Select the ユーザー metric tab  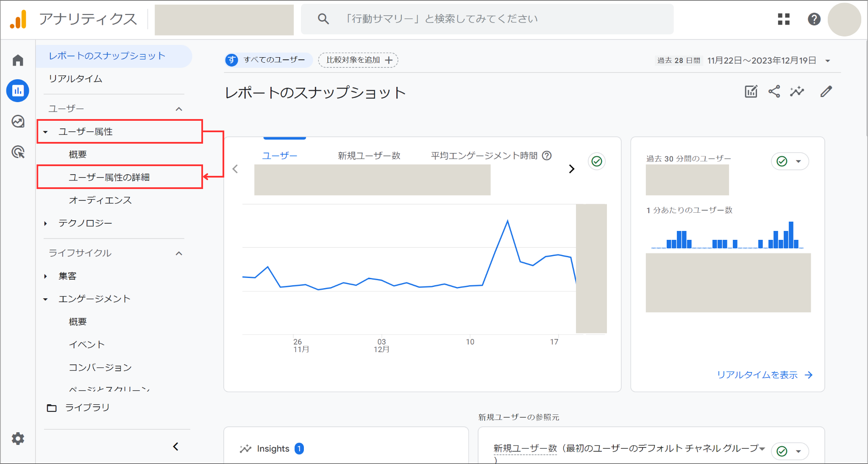pos(280,156)
